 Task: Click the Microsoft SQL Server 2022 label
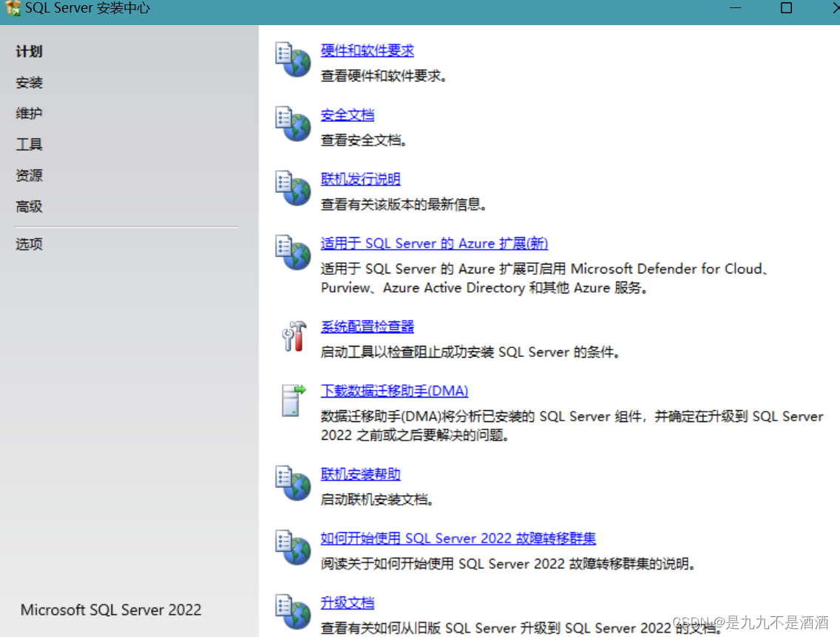[x=111, y=610]
